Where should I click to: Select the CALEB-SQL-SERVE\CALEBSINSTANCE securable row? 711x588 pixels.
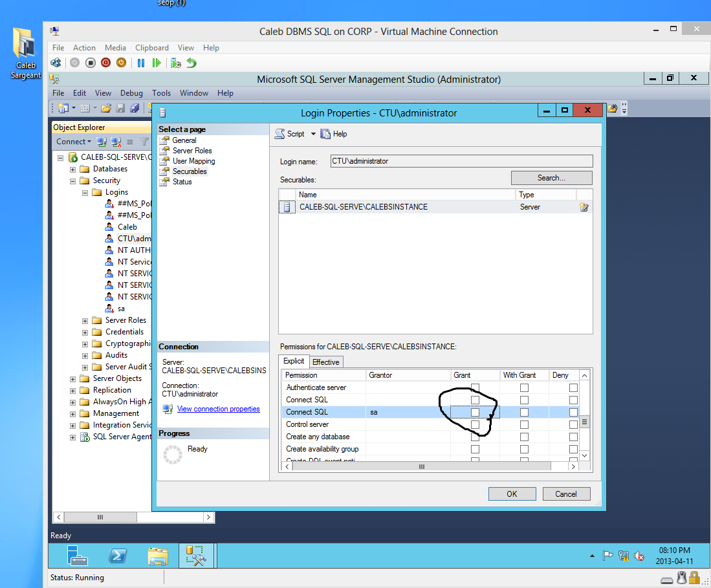(436, 207)
